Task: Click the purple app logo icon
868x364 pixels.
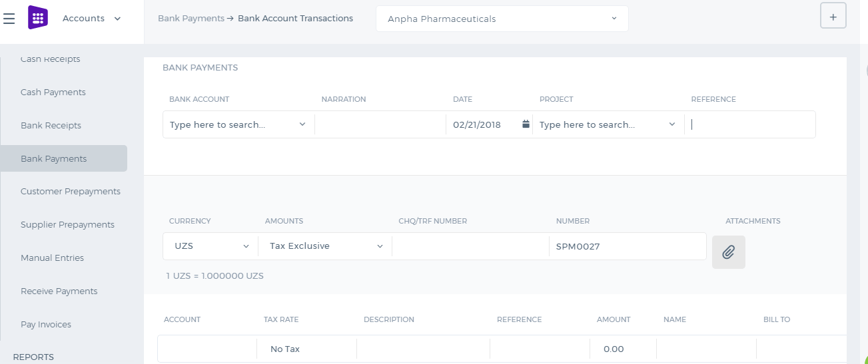Action: [x=38, y=18]
